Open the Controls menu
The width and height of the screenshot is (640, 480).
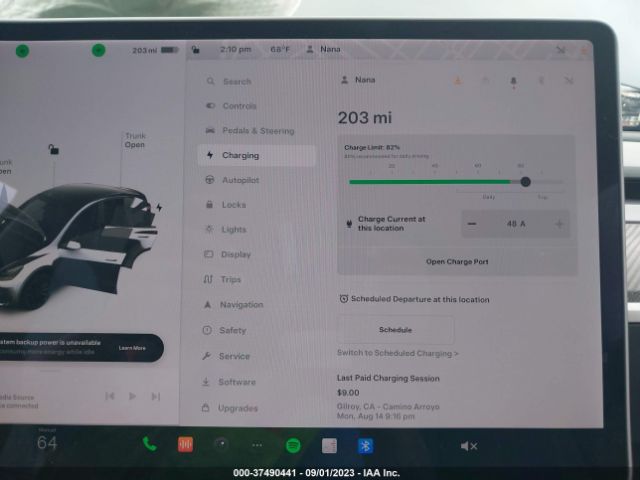coord(231,106)
